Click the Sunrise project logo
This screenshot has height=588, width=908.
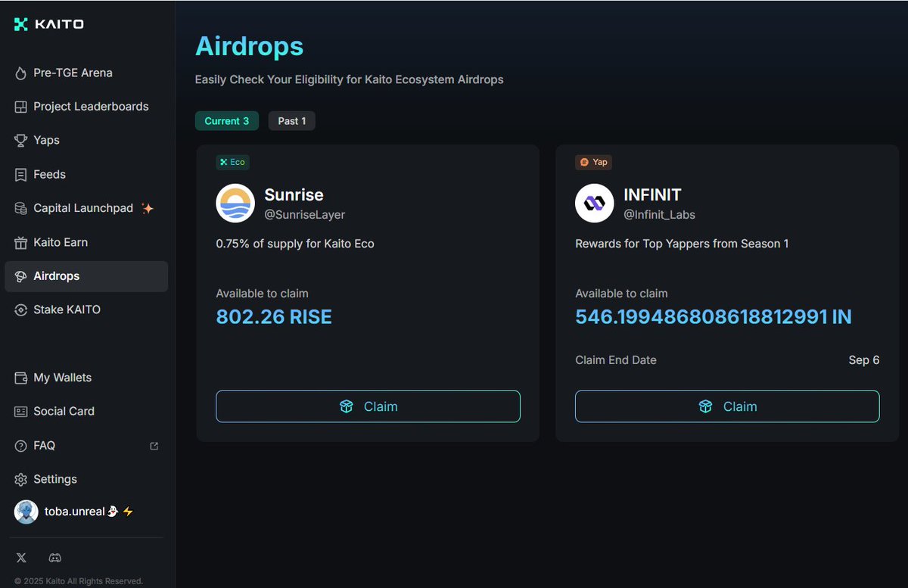tap(235, 203)
